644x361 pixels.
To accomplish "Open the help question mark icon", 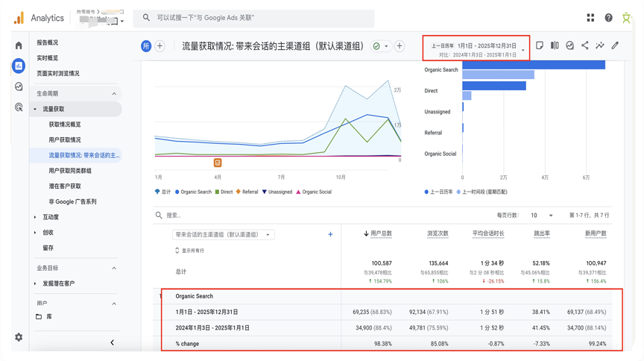I will 608,18.
